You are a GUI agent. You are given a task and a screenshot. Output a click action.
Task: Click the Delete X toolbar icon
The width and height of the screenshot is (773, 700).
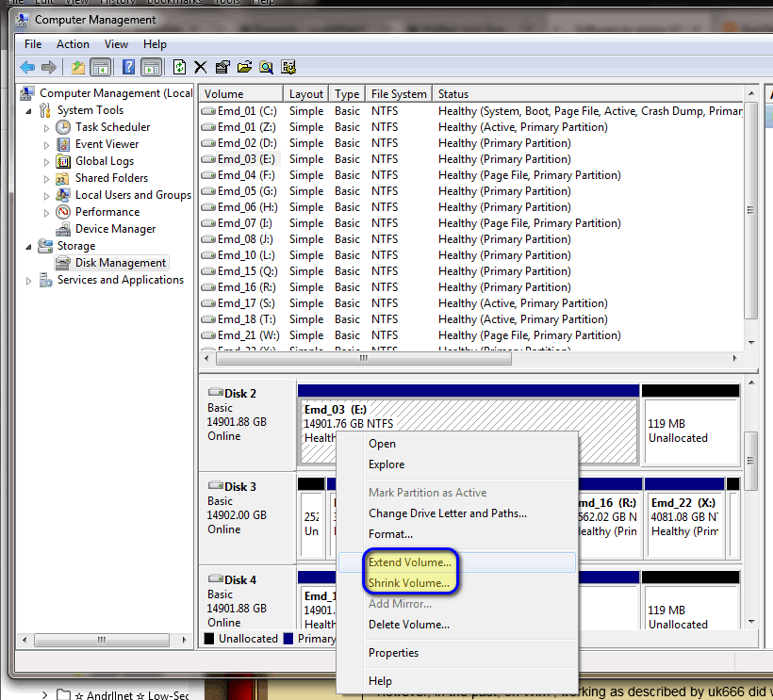200,67
